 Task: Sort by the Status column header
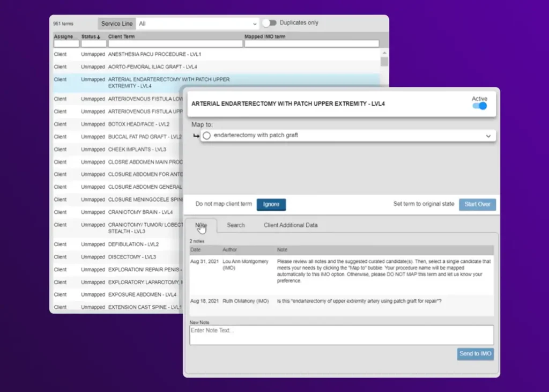(91, 36)
